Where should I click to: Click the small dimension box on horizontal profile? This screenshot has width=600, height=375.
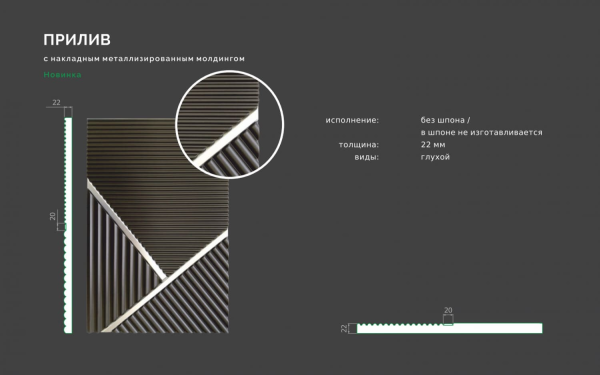[448, 320]
